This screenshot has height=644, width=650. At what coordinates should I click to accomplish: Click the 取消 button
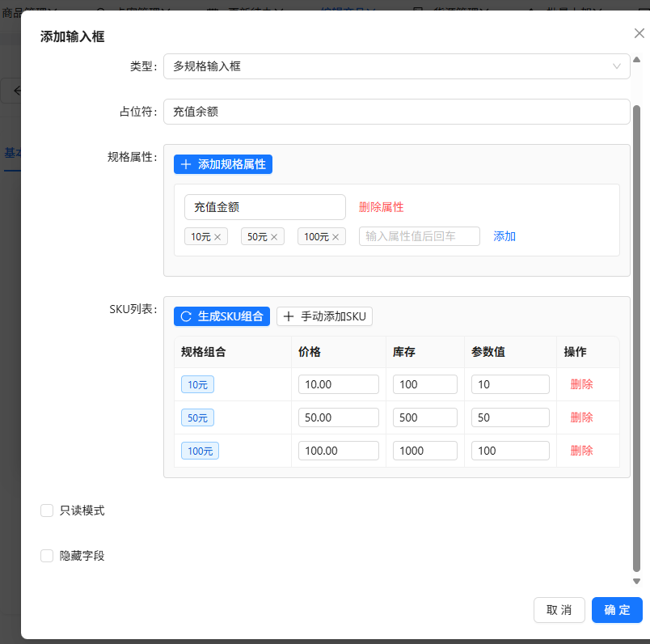pos(559,610)
